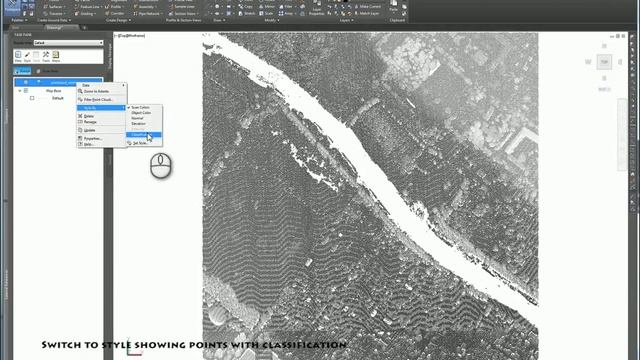
Task: Click Match Layer in Layers panel
Action: tap(367, 13)
